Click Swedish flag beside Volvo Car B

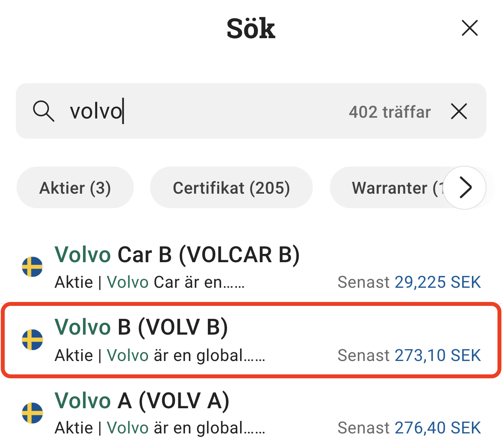click(x=32, y=267)
